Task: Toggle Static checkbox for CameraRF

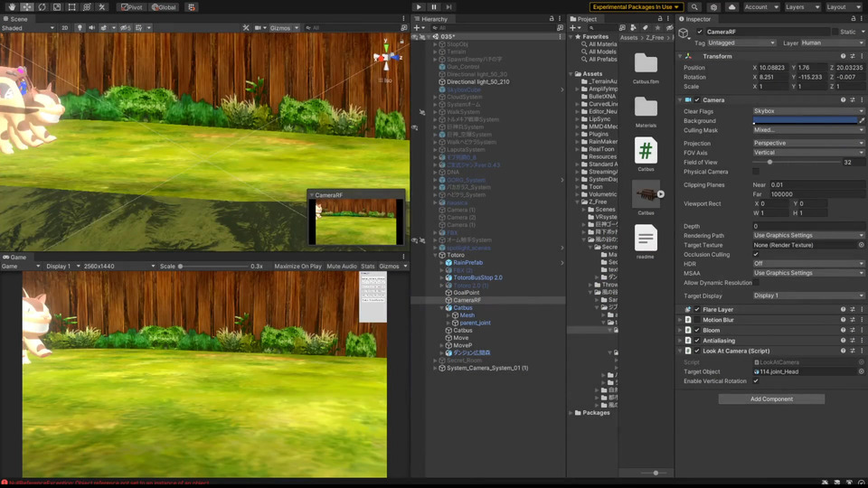Action: click(x=835, y=33)
